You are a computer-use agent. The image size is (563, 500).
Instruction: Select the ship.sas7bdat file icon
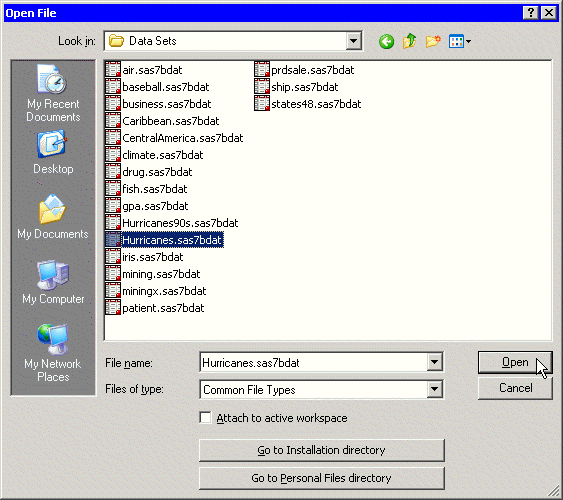[x=262, y=87]
